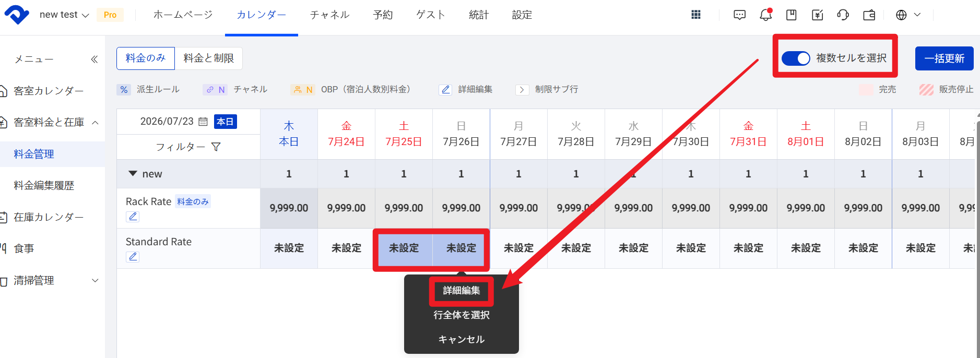This screenshot has height=358, width=980.
Task: Open the ゲスト tab
Action: pyautogui.click(x=431, y=15)
